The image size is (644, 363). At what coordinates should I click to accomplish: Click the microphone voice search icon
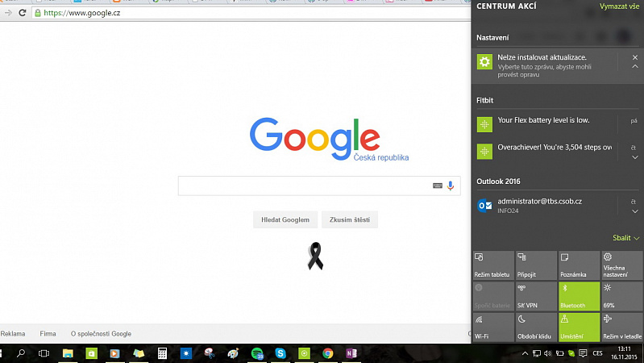point(451,186)
